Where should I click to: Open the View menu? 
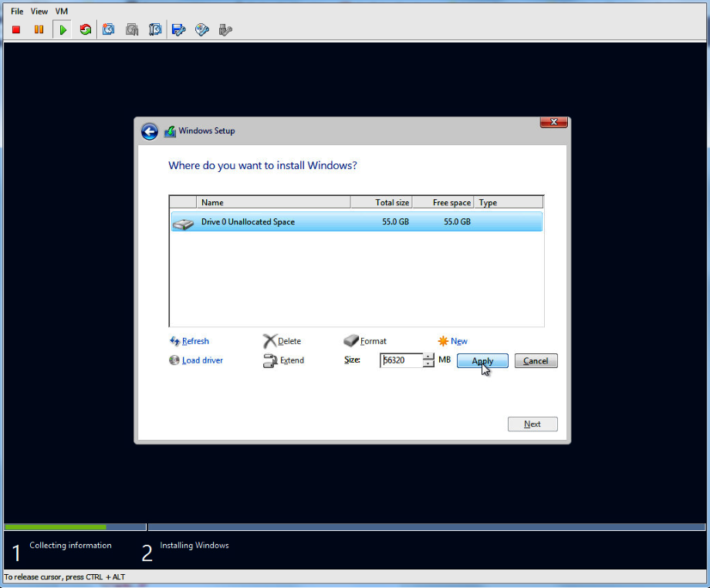point(39,12)
